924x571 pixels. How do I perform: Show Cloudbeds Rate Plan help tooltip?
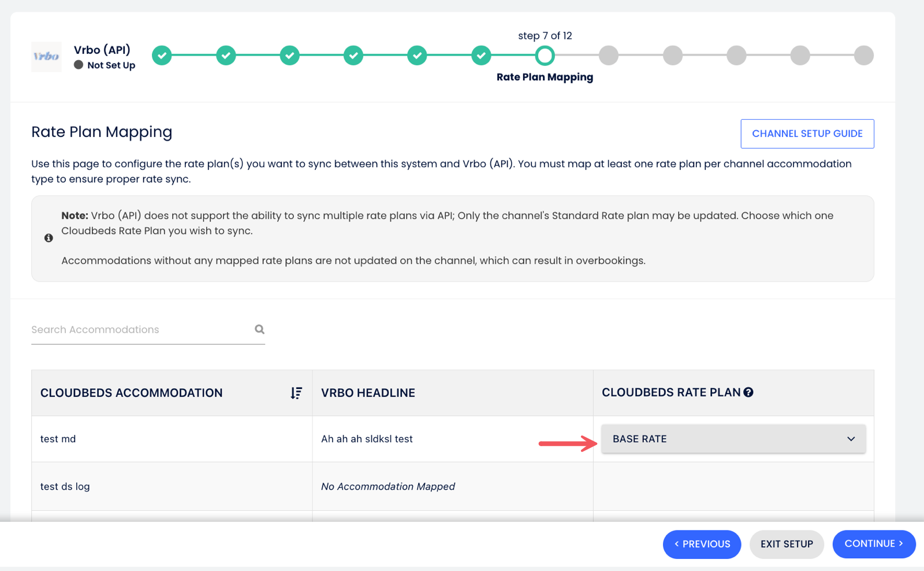click(x=748, y=392)
